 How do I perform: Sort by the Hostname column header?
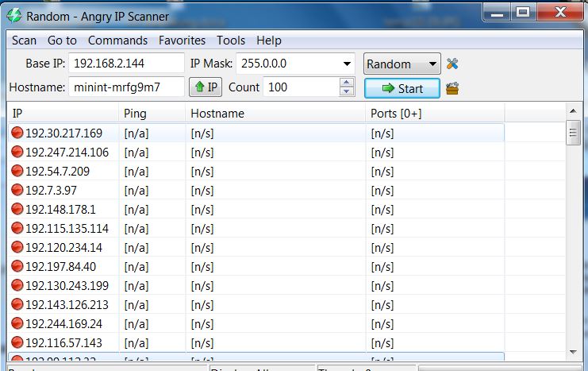tap(275, 114)
